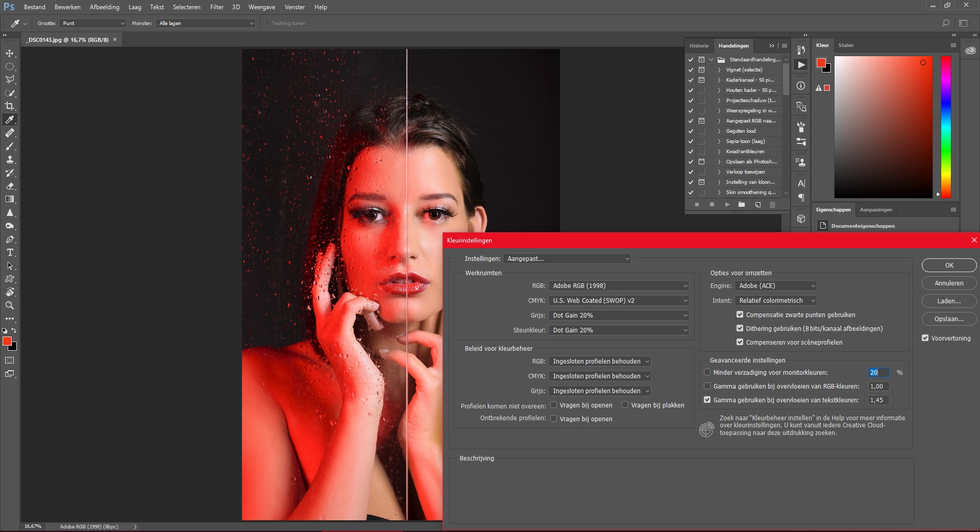
Task: Open the Character panel icon
Action: [x=801, y=183]
